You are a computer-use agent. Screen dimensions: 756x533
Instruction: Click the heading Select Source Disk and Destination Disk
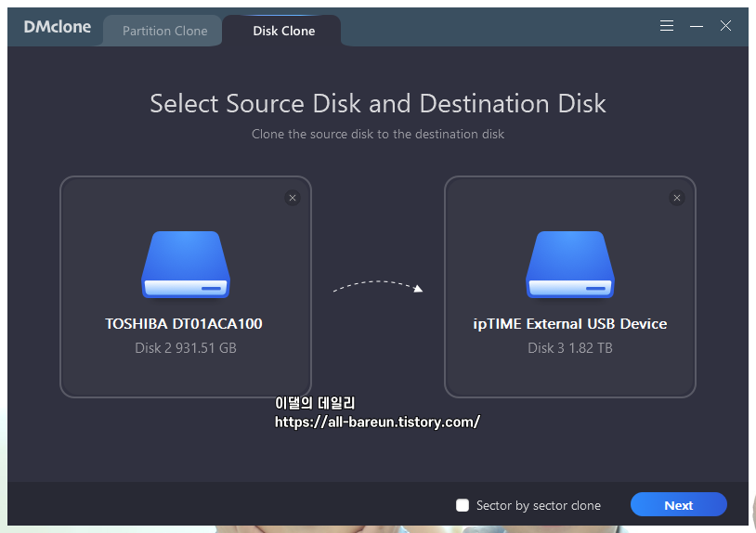point(378,104)
